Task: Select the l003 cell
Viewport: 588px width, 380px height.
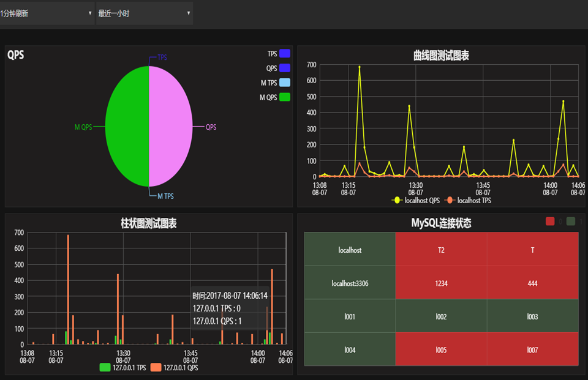Action: [533, 316]
